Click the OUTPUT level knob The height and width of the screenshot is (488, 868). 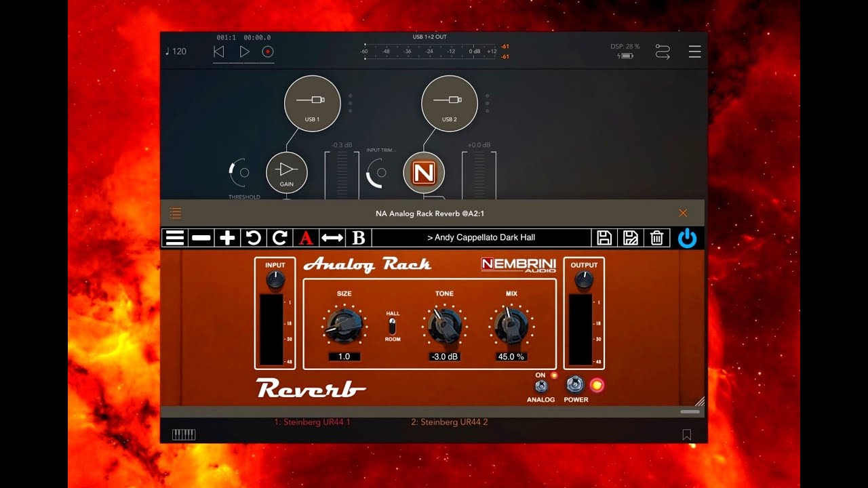[584, 280]
